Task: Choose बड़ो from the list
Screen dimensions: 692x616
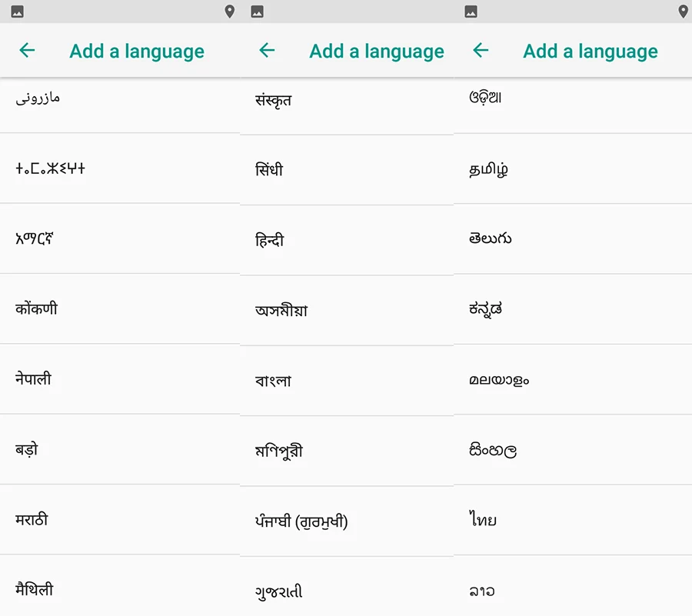Action: (120, 449)
